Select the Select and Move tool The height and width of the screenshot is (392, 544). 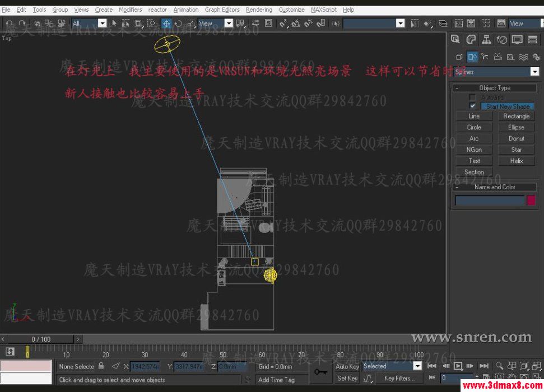pyautogui.click(x=166, y=24)
